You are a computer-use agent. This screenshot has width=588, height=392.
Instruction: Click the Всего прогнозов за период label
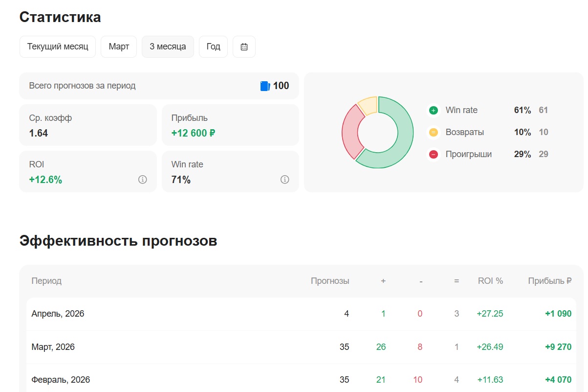(x=82, y=86)
